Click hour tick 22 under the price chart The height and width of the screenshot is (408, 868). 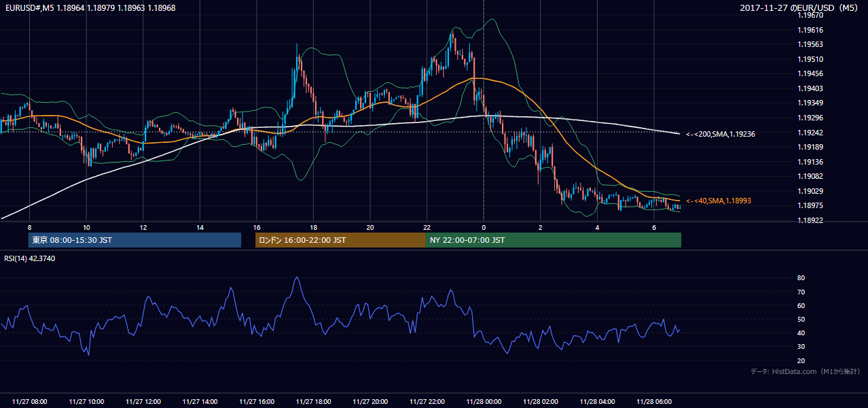click(427, 226)
